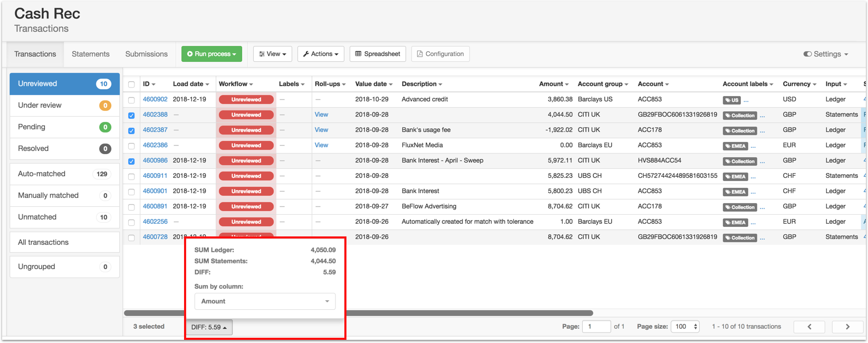868x343 pixels.
Task: Click the View roll-up link for 4602388
Action: (x=321, y=115)
